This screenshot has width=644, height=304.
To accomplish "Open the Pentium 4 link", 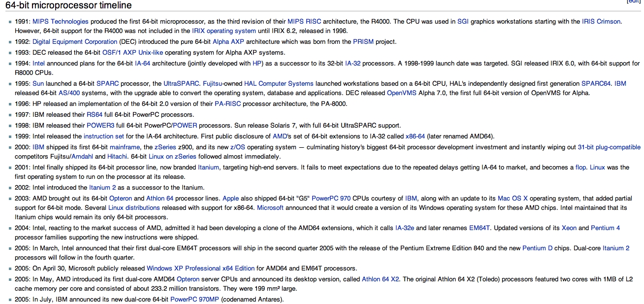I will coord(605,228).
